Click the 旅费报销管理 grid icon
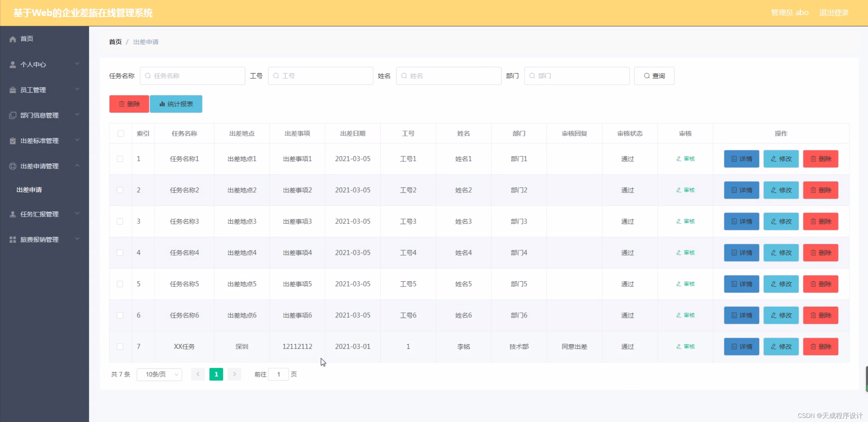The image size is (868, 422). (x=13, y=239)
